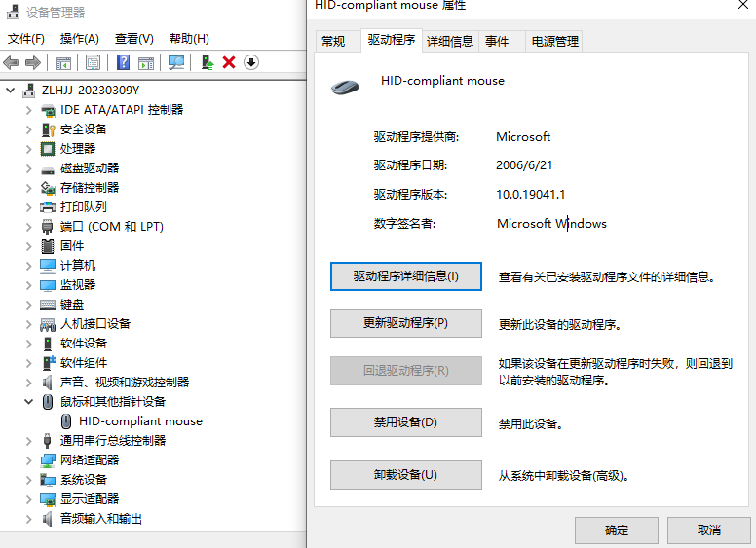Select the 软件组件 tree row
Viewport: 756px width, 548px height.
pyautogui.click(x=84, y=363)
